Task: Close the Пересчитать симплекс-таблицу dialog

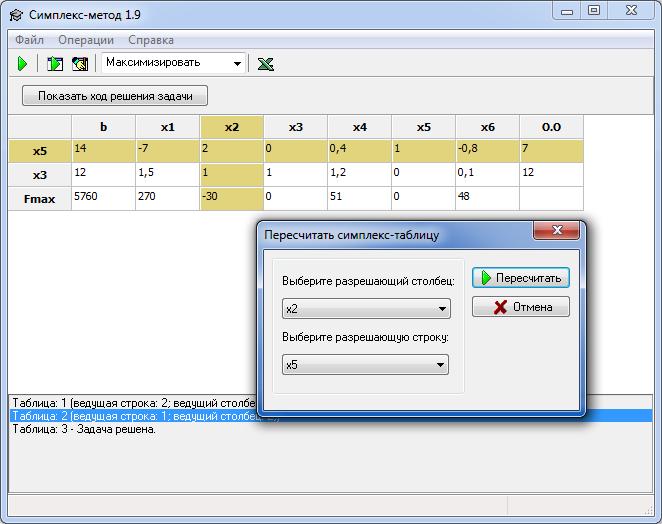Action: (x=557, y=230)
